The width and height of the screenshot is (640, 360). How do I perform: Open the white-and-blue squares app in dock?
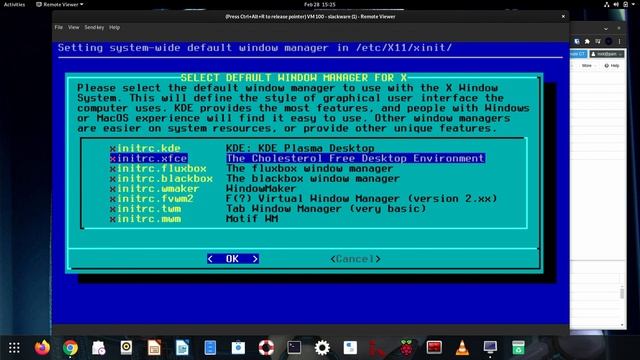pyautogui.click(x=350, y=348)
